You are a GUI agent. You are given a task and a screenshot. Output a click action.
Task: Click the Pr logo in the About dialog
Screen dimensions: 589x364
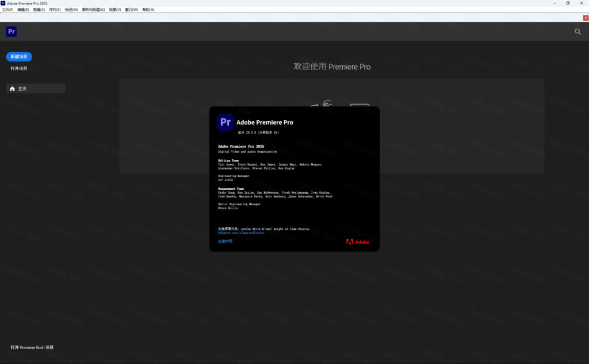coord(225,122)
